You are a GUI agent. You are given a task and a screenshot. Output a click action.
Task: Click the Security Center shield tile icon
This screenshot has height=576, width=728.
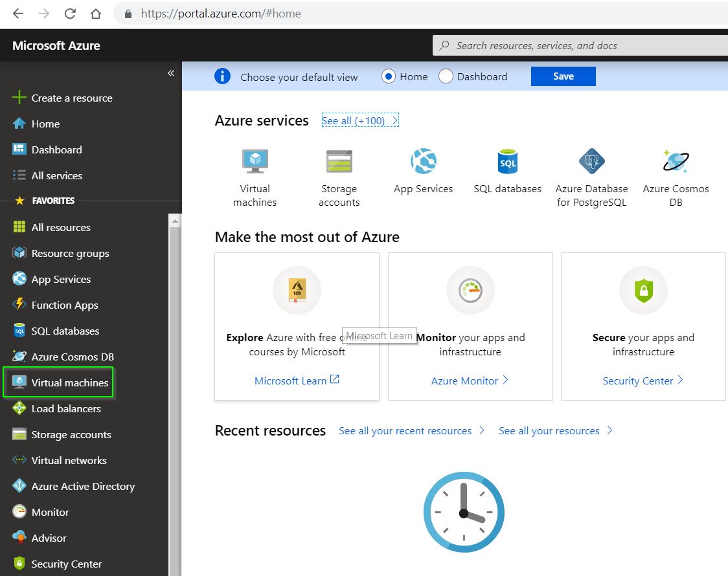coord(643,291)
